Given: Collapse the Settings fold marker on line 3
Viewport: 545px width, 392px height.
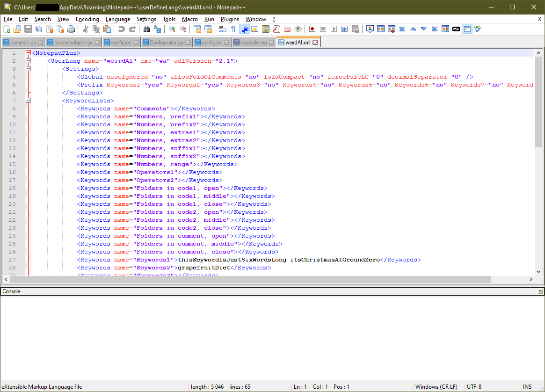Looking at the screenshot, I should pos(28,69).
